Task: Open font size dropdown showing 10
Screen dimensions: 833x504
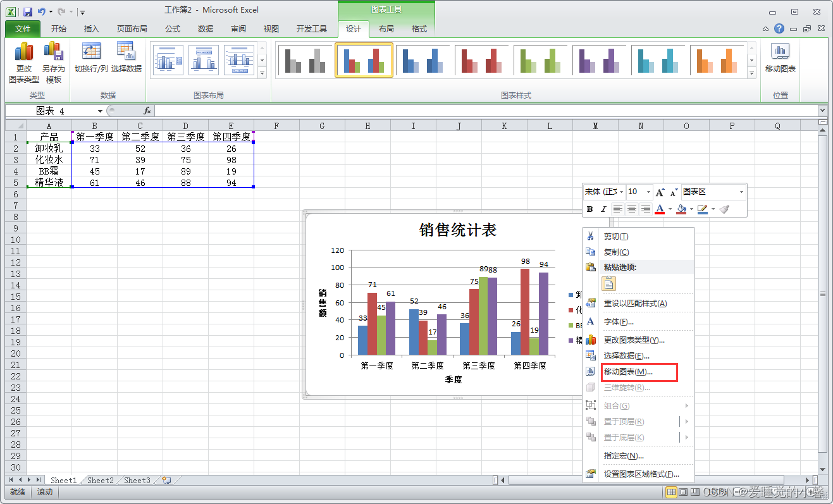Action: [x=648, y=192]
